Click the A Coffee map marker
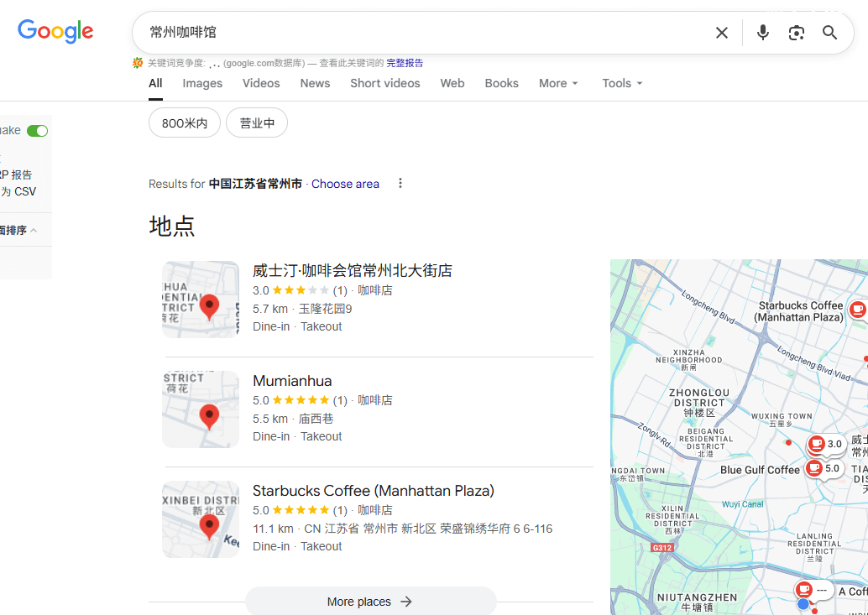The height and width of the screenshot is (615, 868). 813,591
